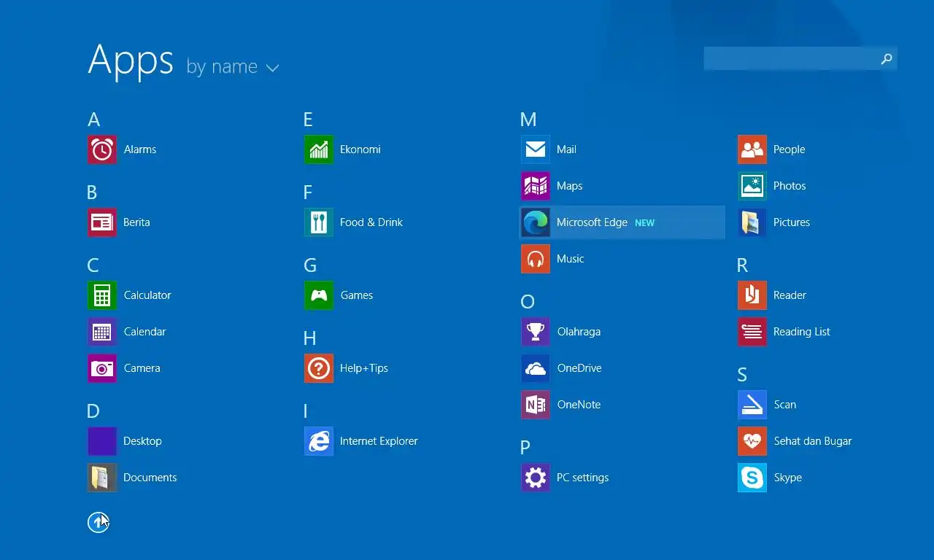Viewport: 934px width, 560px height.
Task: Open the Sehat dan Bugar icon
Action: (x=752, y=441)
